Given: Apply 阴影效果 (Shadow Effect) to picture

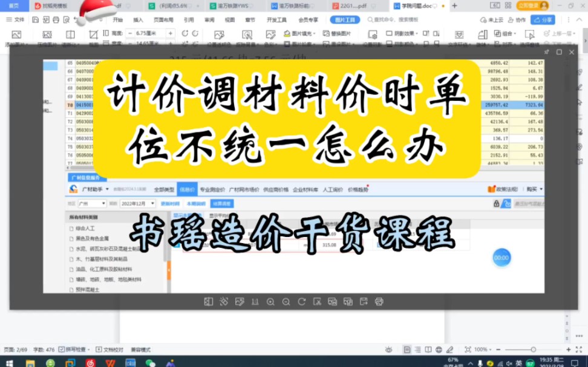Looking at the screenshot, I should point(403,34).
